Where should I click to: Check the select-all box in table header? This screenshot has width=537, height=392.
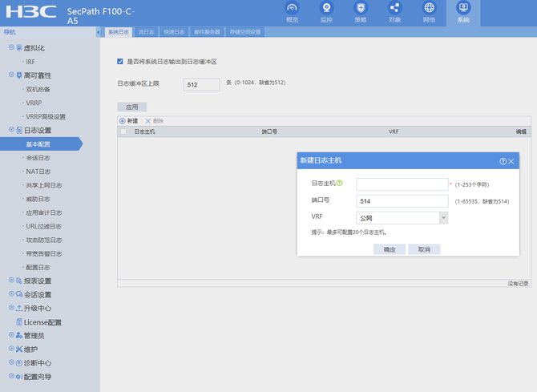point(123,131)
